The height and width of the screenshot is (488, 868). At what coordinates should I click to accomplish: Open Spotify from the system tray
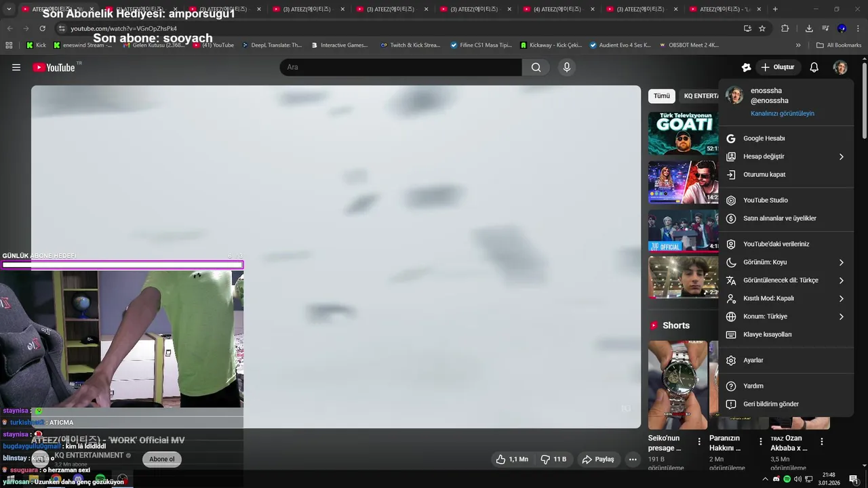click(x=787, y=479)
